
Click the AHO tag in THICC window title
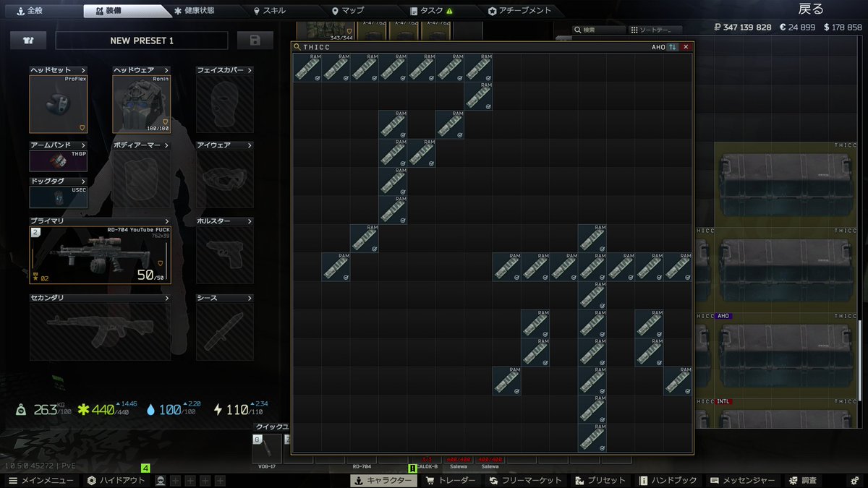pyautogui.click(x=658, y=47)
